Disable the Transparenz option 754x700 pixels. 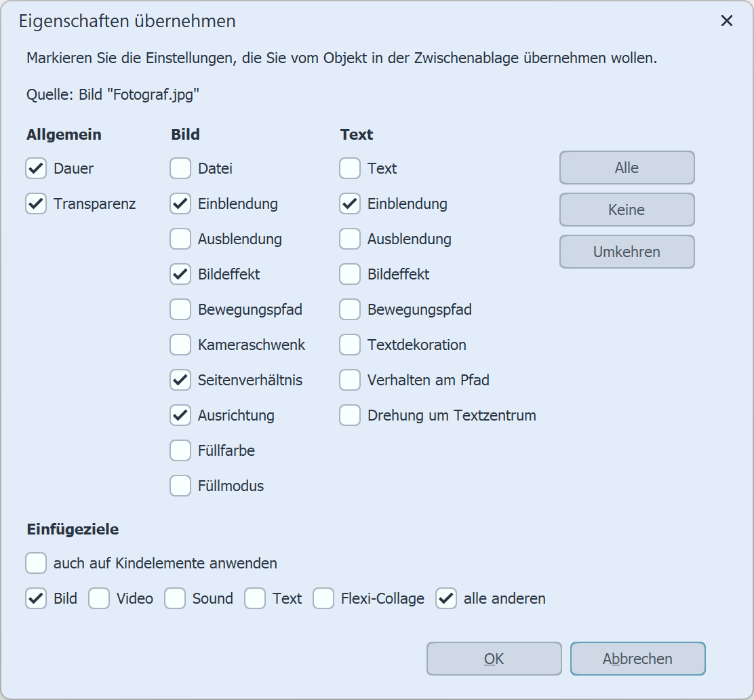pyautogui.click(x=36, y=203)
